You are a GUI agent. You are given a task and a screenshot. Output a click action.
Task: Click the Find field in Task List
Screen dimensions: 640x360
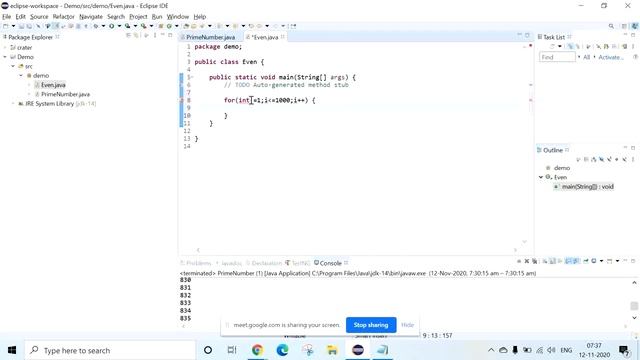pos(557,57)
